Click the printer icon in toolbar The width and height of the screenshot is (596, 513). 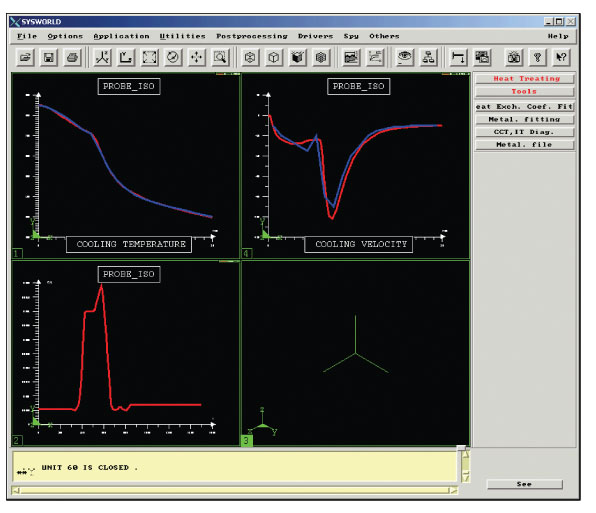[72, 57]
